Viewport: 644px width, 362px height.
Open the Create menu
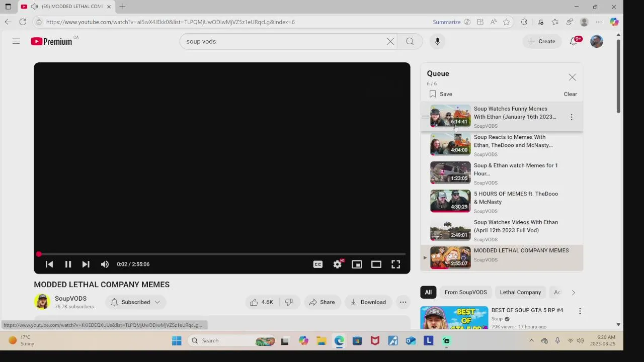tap(542, 41)
